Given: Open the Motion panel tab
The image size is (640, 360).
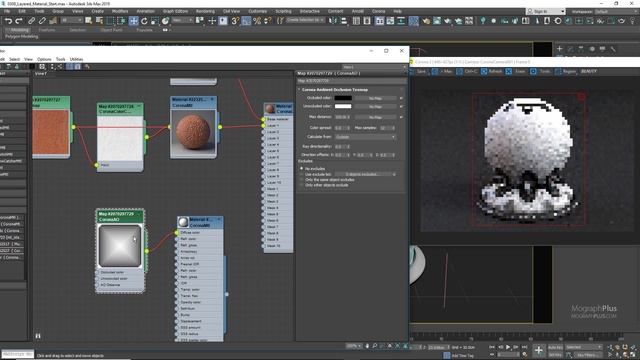Looking at the screenshot, I should point(592,49).
